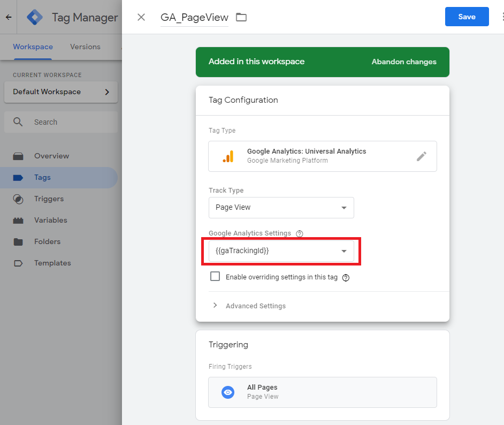504x425 pixels.
Task: Click the Tags label icon in the sidebar
Action: point(18,178)
